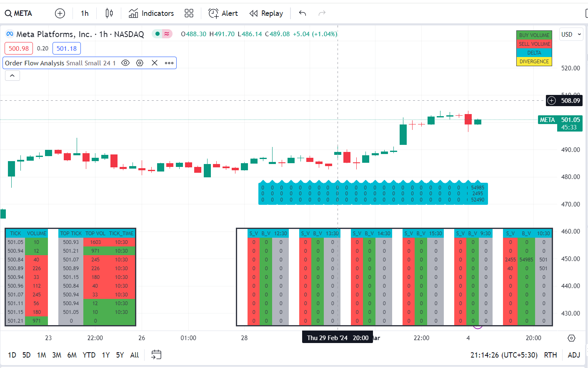
Task: Open the indicator templates grid icon
Action: tap(189, 13)
